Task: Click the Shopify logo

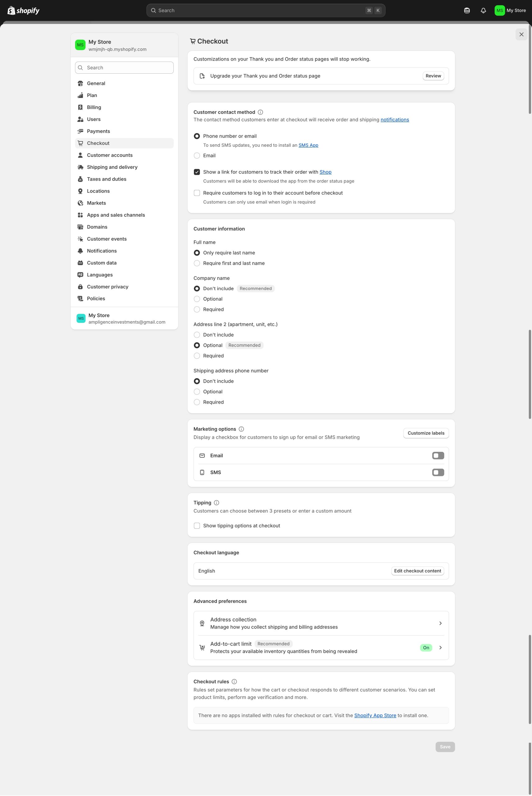Action: pos(23,11)
